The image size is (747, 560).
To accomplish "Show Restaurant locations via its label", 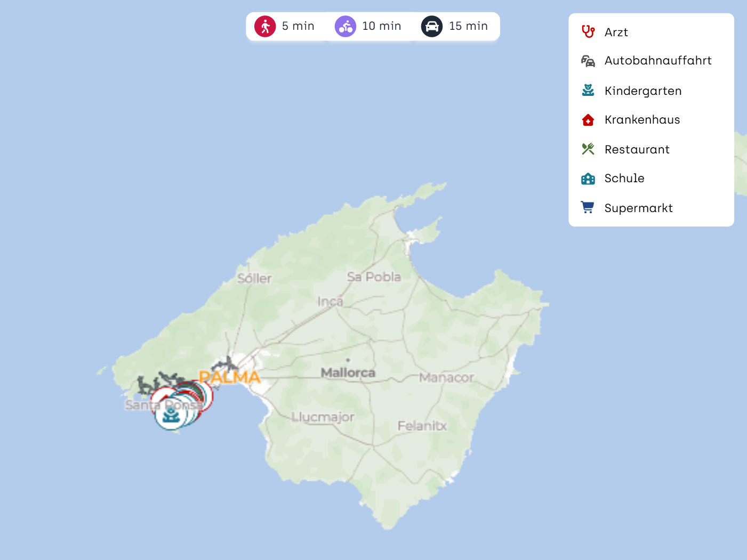I will pos(637,150).
